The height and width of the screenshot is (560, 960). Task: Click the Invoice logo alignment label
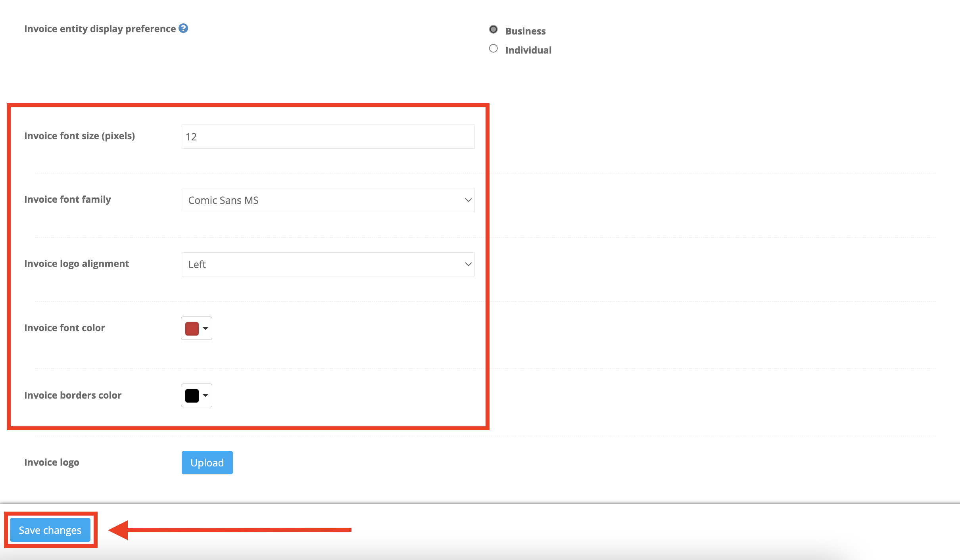(x=77, y=264)
